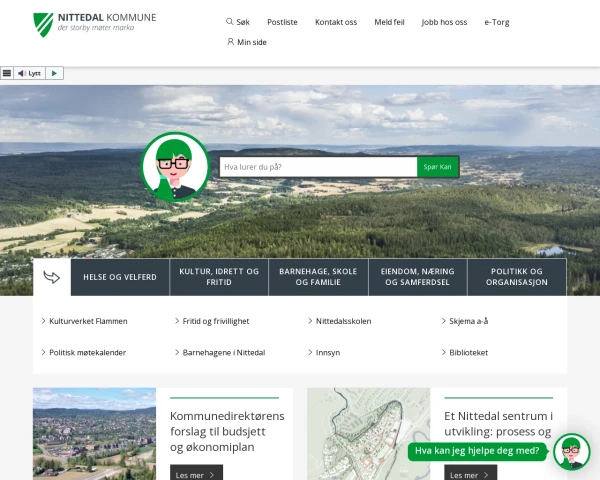Click the magnifier icon beside Søk
This screenshot has height=480, width=600.
(230, 21)
